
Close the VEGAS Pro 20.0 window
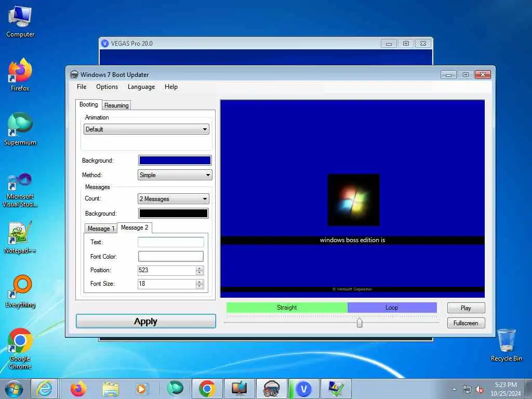[423, 44]
